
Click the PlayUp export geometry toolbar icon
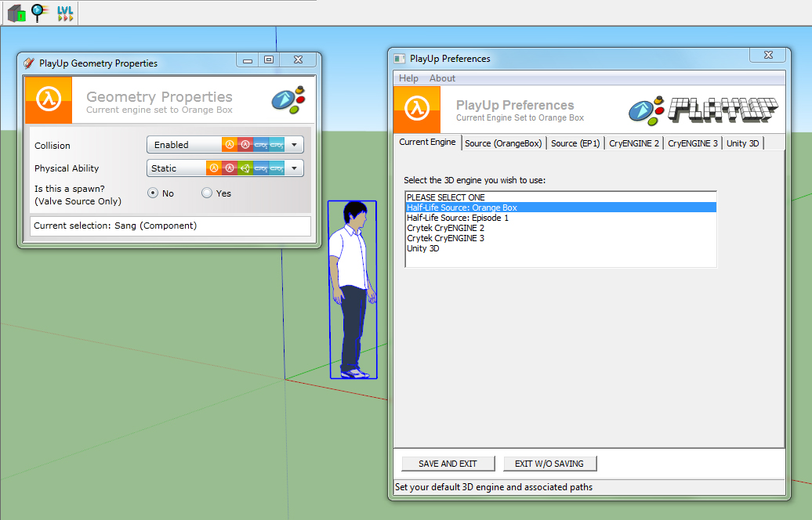coord(16,13)
